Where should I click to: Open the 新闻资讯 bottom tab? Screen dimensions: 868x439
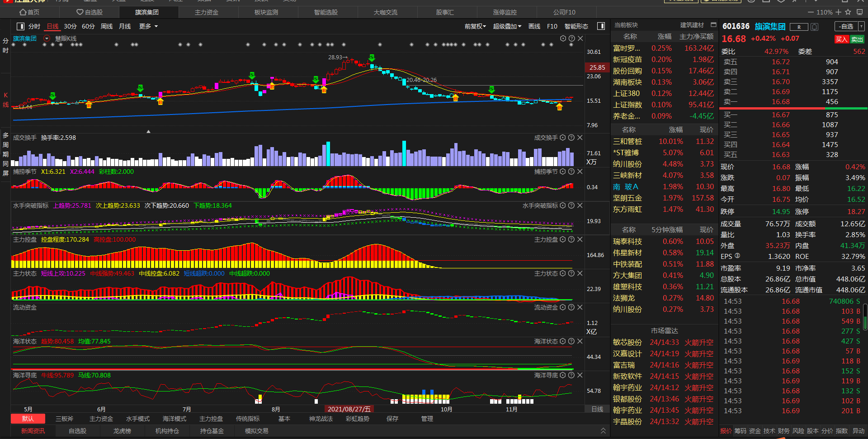click(33, 431)
